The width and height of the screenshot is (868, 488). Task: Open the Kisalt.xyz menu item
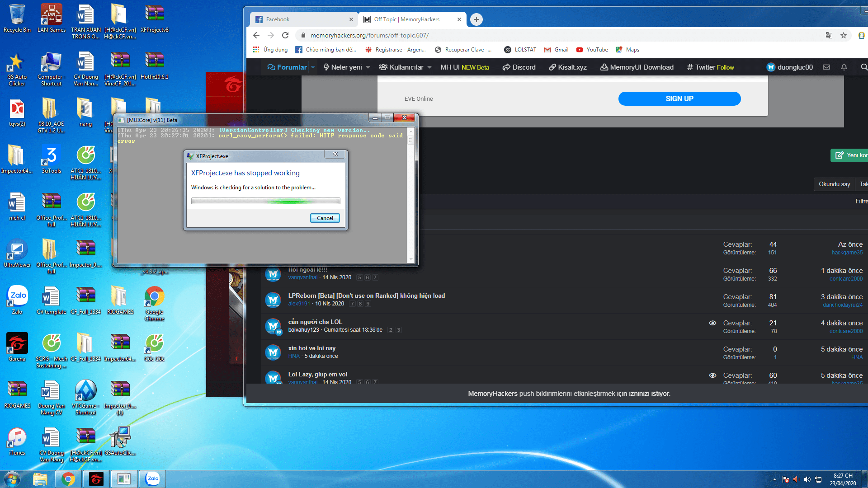coord(568,67)
